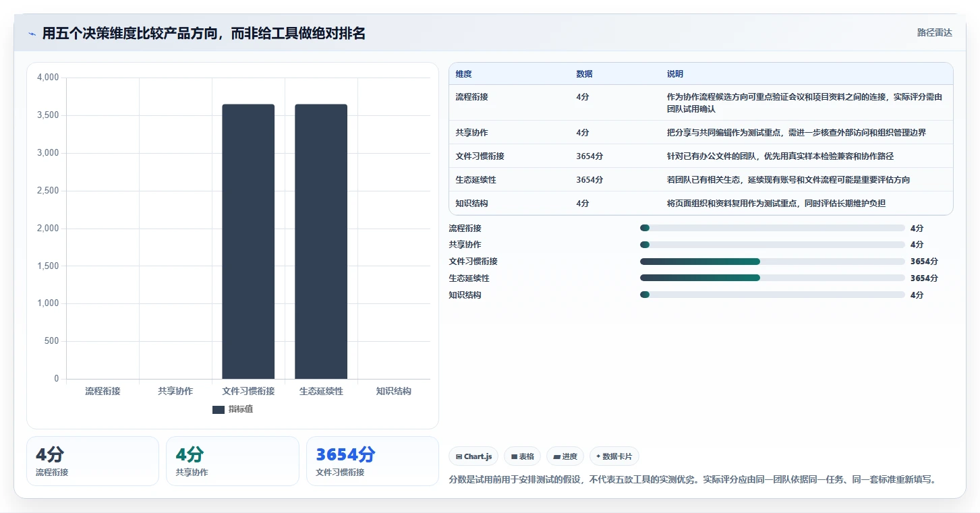This screenshot has width=980, height=513.
Task: Click the 路径雷达 label in the header
Action: coord(934,32)
